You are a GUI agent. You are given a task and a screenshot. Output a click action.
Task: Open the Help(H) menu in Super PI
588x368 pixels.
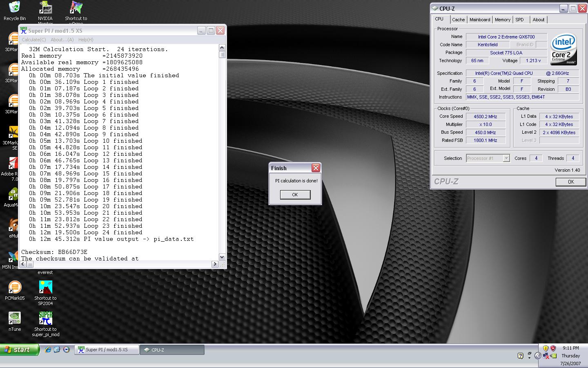[x=86, y=40]
